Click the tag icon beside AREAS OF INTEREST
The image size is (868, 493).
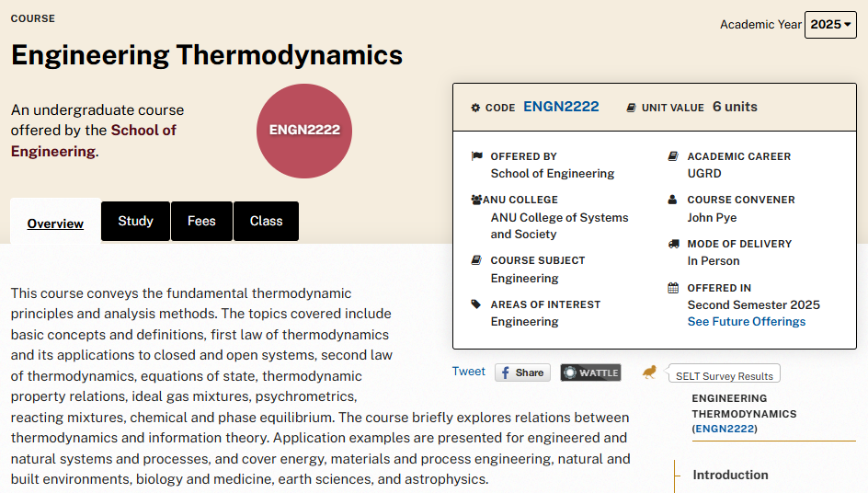tap(475, 304)
